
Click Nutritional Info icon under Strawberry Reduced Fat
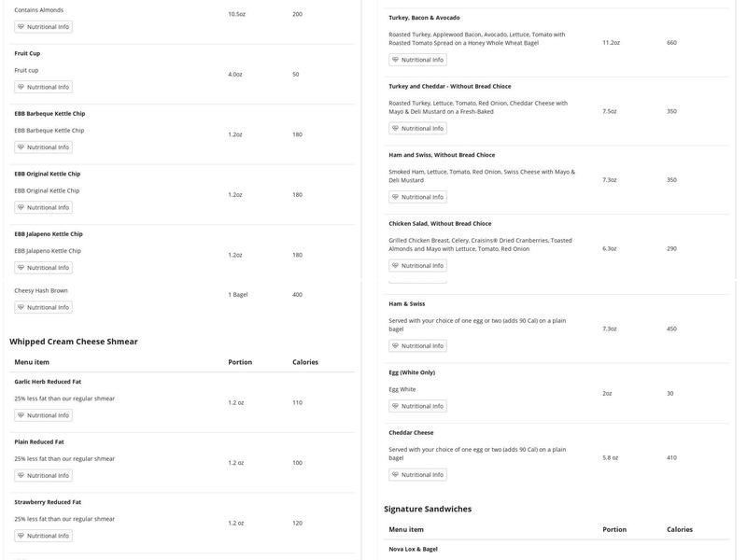pos(21,536)
